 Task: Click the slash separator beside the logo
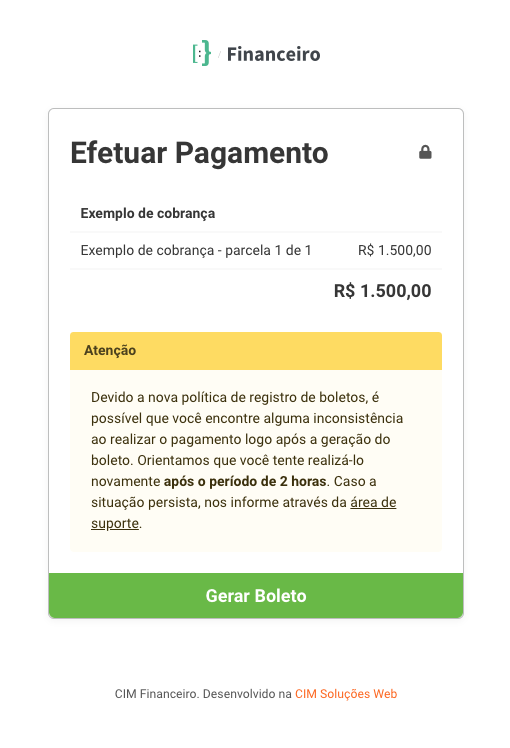[219, 54]
